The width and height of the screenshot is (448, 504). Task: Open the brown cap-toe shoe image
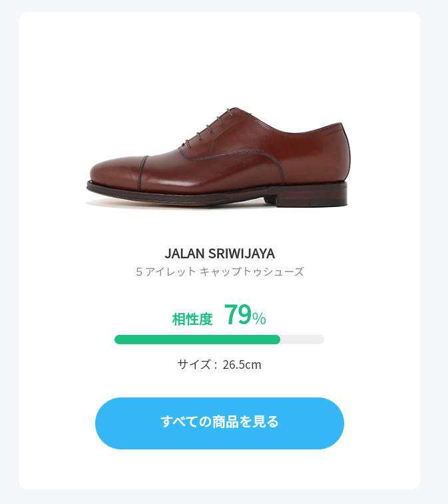click(x=218, y=157)
